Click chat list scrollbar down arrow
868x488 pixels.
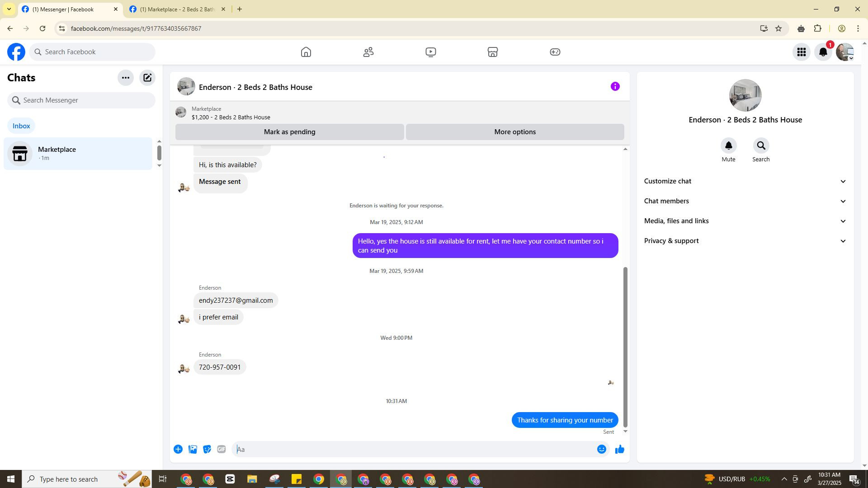159,166
